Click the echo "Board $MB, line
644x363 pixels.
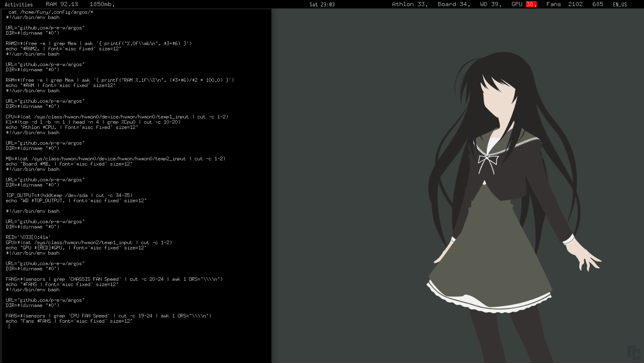click(x=69, y=164)
